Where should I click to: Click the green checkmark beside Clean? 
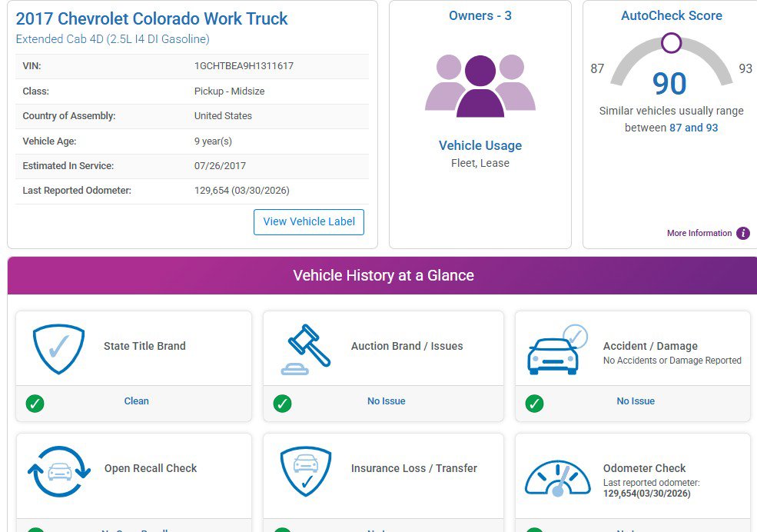[35, 403]
